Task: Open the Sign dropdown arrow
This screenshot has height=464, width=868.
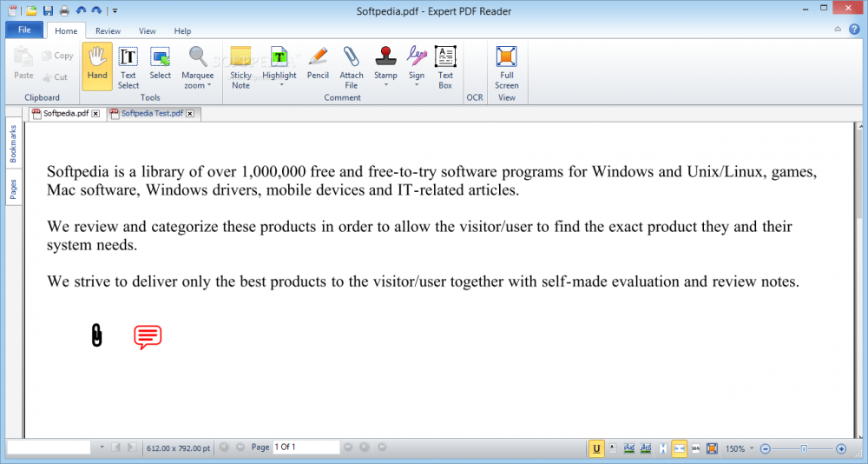Action: [x=417, y=85]
